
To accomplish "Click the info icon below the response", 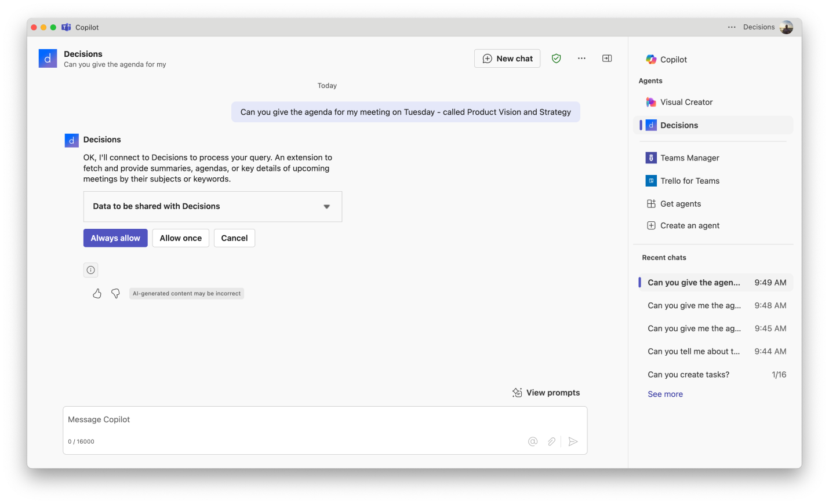I will [90, 270].
